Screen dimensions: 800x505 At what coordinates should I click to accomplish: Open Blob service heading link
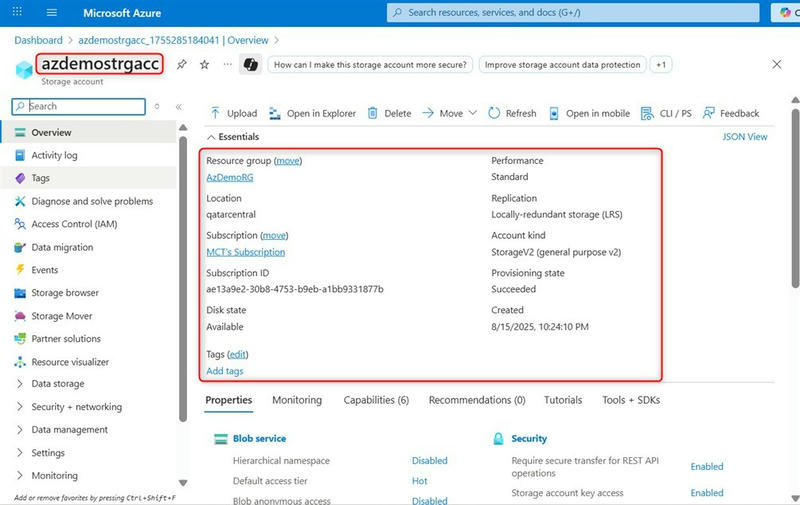(x=259, y=439)
